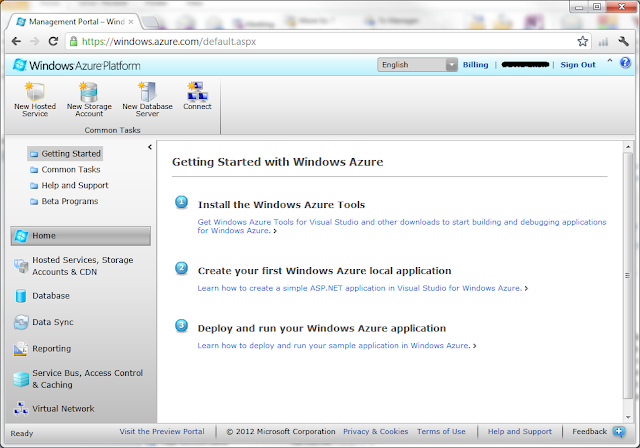Open the Database navigation section
The height and width of the screenshot is (448, 640).
pyautogui.click(x=81, y=296)
